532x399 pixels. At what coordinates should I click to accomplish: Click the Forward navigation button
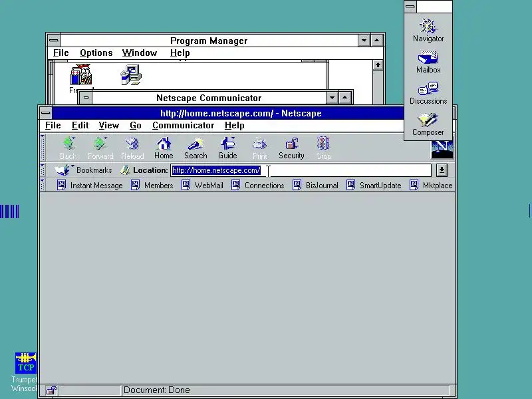point(100,148)
